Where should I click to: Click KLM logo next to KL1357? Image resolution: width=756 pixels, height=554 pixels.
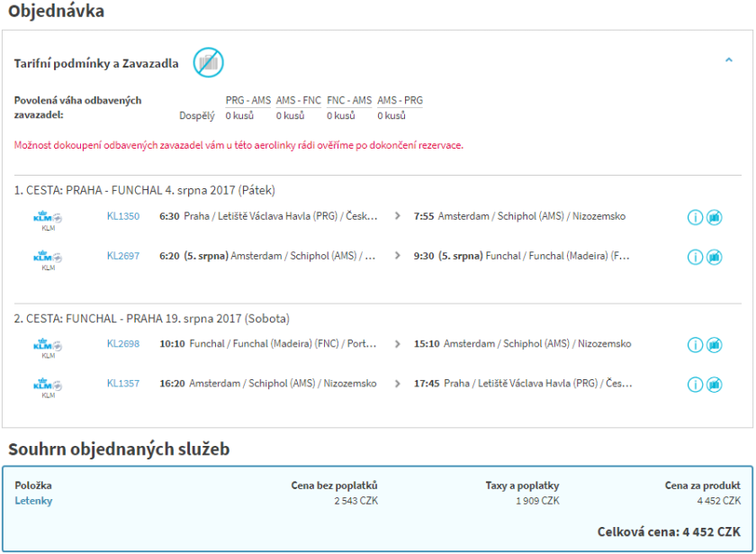coord(48,386)
